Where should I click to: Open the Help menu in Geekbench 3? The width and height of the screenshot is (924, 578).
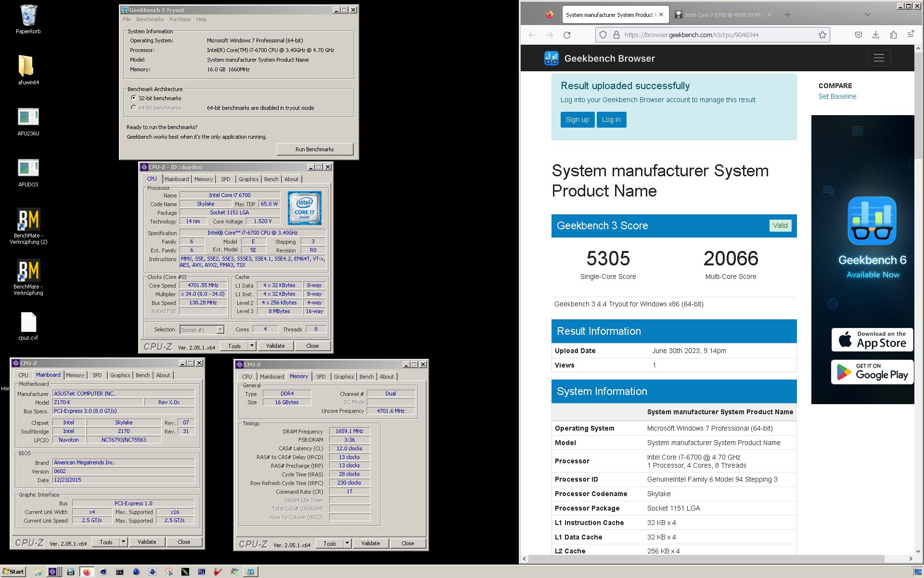click(201, 19)
